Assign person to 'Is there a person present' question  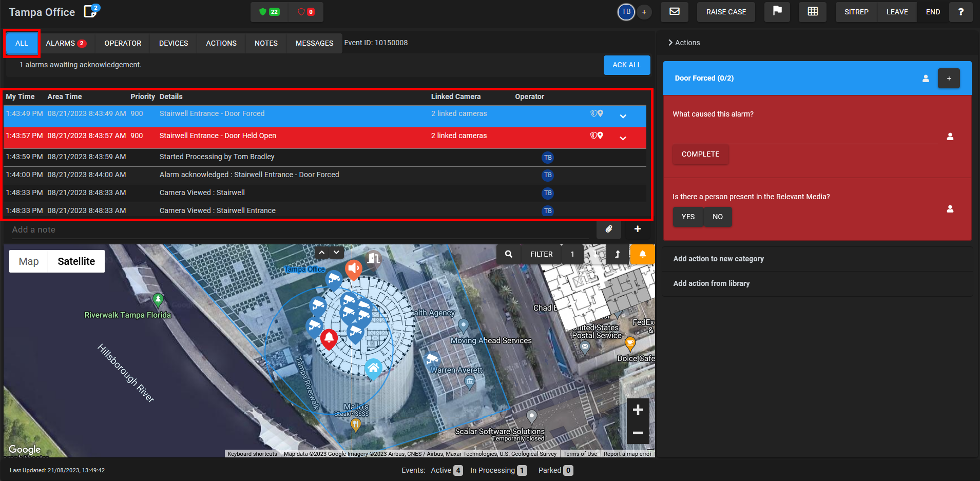pyautogui.click(x=950, y=209)
